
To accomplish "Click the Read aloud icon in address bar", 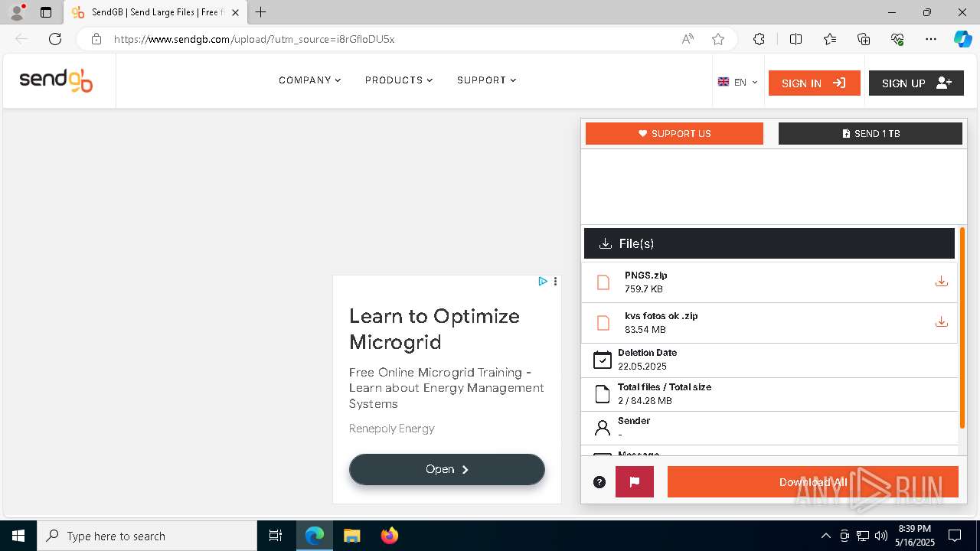I will point(688,39).
